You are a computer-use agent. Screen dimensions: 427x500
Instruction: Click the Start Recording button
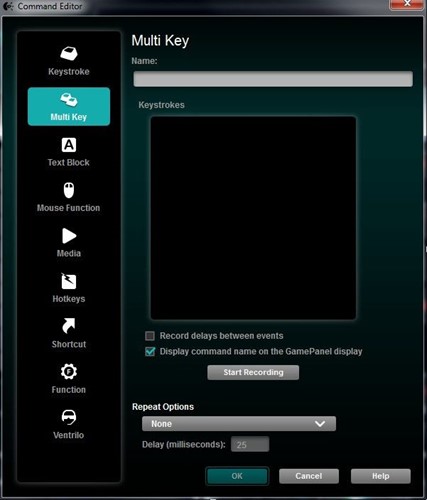(x=253, y=372)
